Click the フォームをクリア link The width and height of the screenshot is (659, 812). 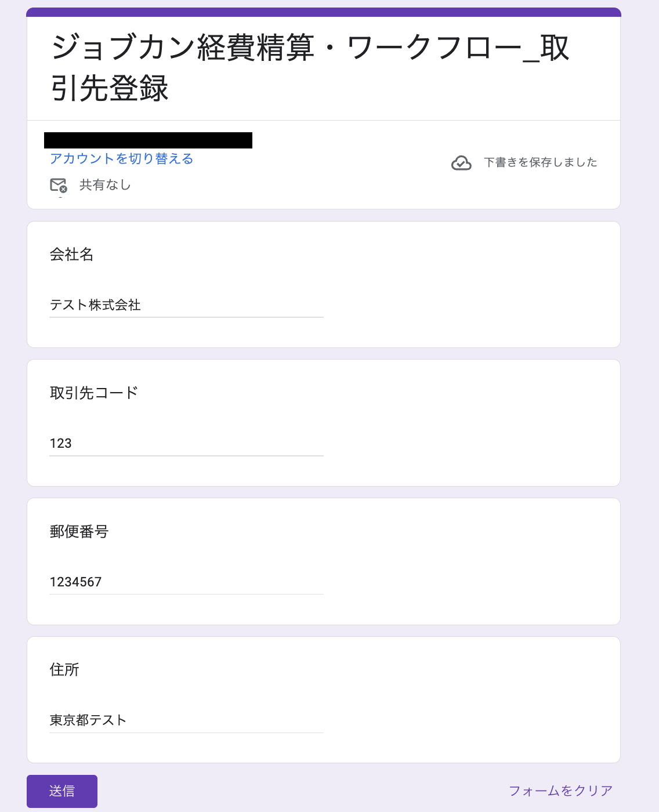pos(560,791)
